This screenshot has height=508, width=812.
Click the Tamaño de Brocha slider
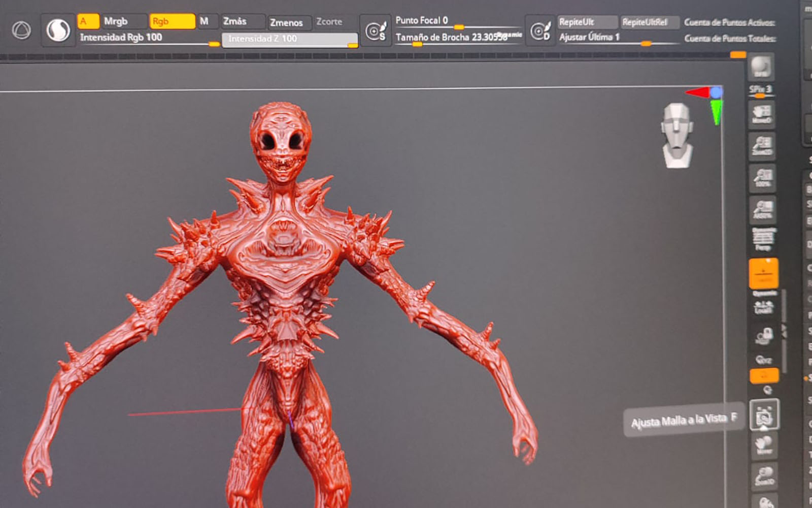[x=458, y=38]
